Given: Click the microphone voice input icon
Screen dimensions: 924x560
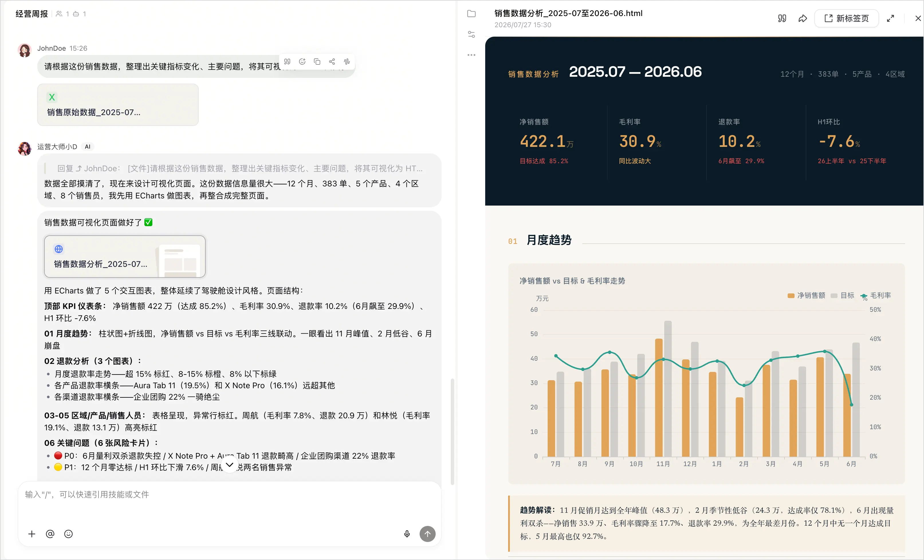Looking at the screenshot, I should (407, 534).
